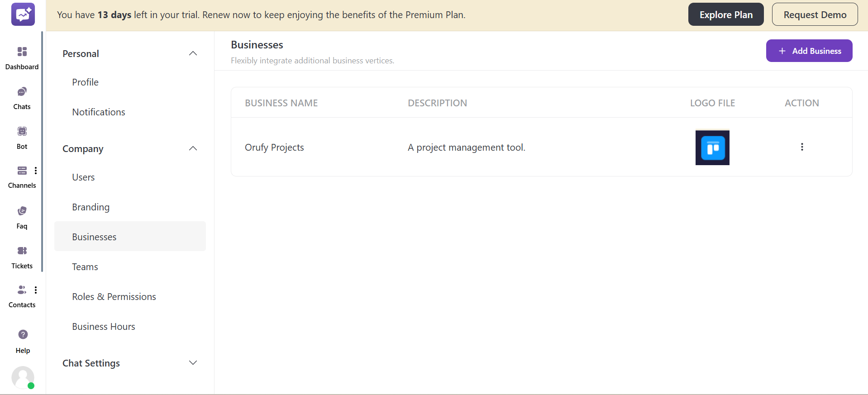This screenshot has height=395, width=868.
Task: Click the Request Demo button
Action: 815,14
